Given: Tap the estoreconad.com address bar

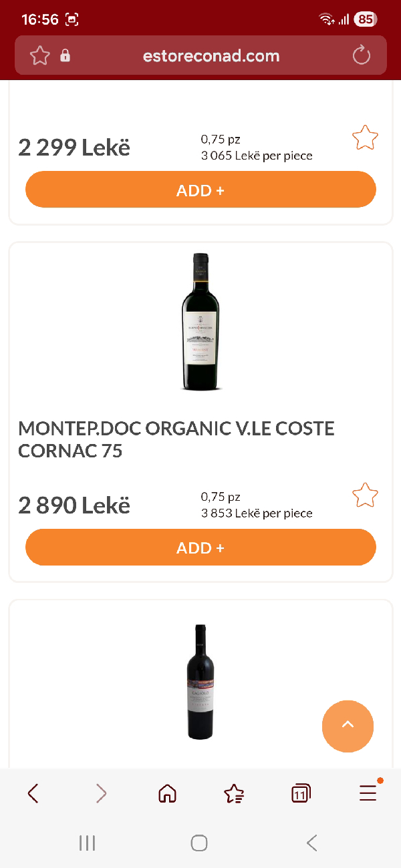Looking at the screenshot, I should tap(211, 55).
